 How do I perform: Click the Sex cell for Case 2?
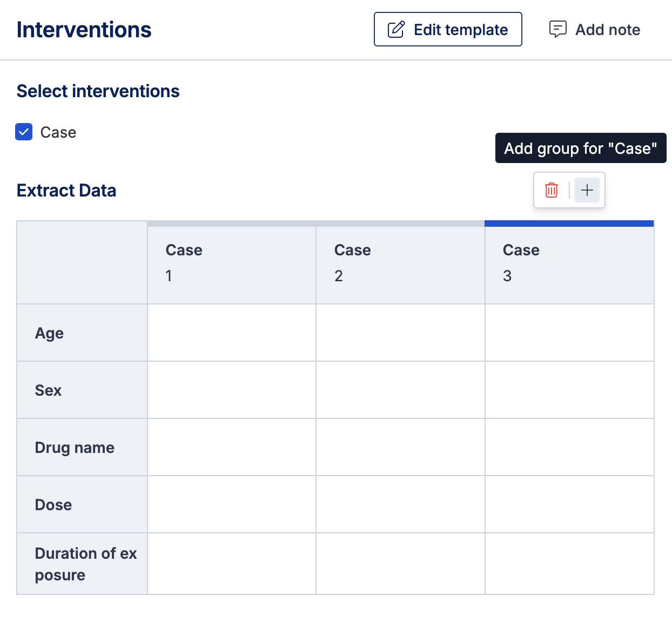coord(400,390)
